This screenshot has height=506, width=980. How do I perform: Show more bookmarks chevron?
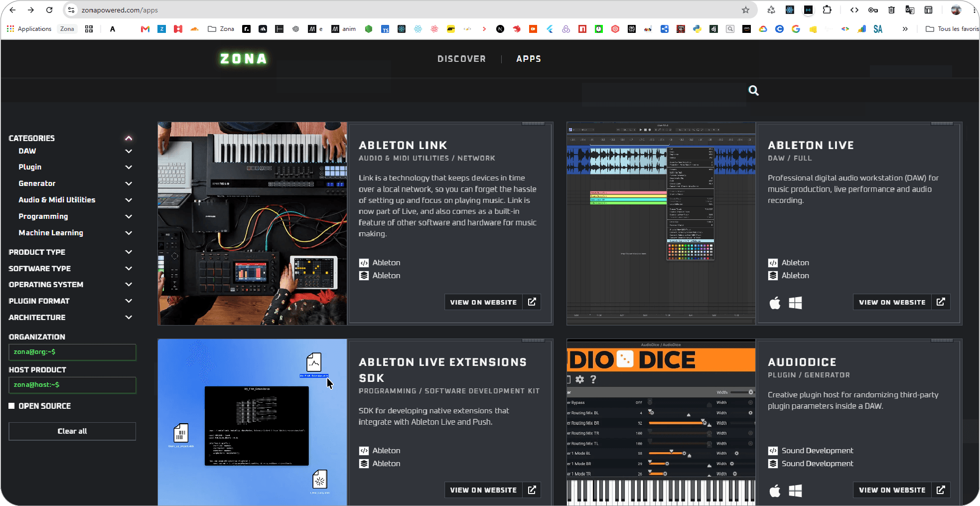click(x=905, y=29)
